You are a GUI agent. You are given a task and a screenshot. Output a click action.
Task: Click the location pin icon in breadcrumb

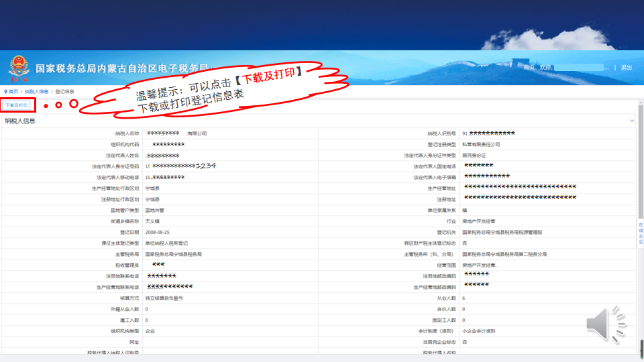(6, 92)
